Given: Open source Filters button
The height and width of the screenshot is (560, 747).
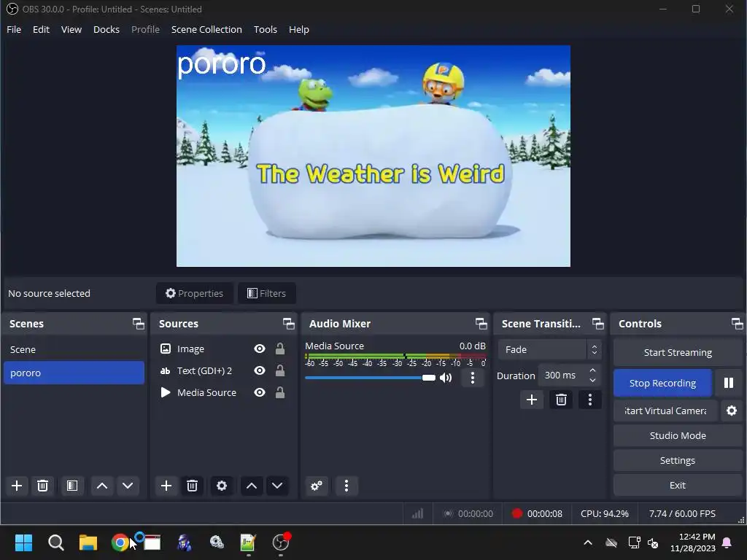Looking at the screenshot, I should tap(267, 293).
